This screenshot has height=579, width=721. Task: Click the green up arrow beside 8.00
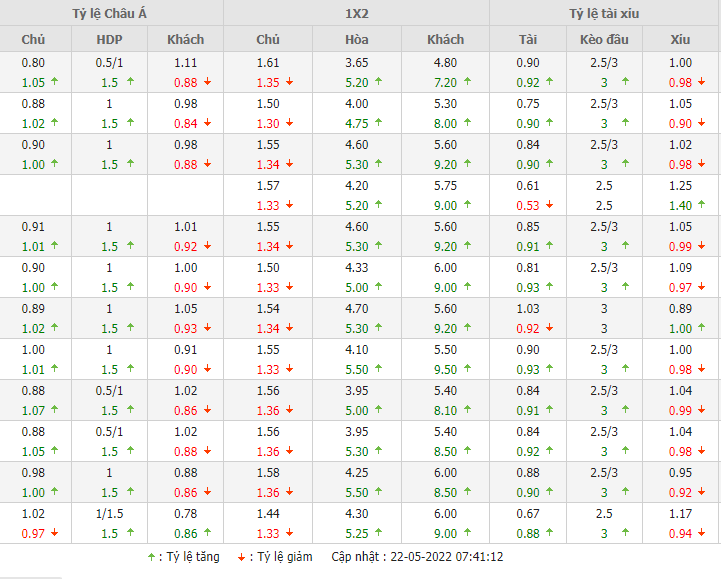(x=465, y=123)
